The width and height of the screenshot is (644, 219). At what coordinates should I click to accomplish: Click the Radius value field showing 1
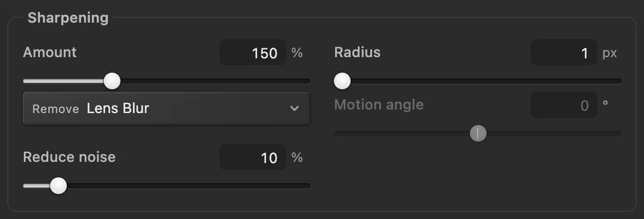(x=564, y=52)
